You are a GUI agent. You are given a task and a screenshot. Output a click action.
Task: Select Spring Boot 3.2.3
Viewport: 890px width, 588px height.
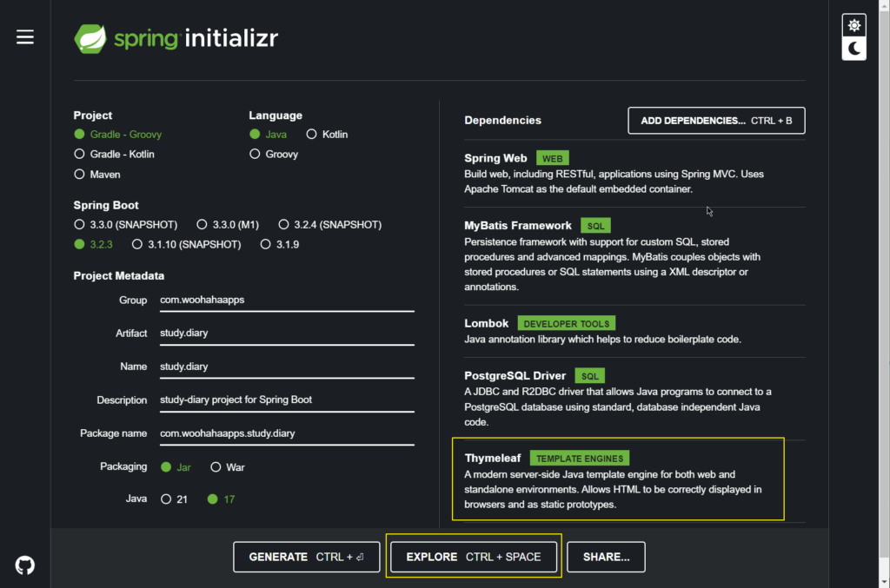[x=93, y=244]
